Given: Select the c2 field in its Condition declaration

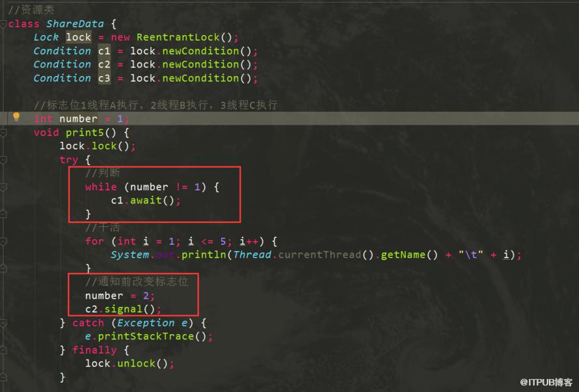Looking at the screenshot, I should [104, 64].
